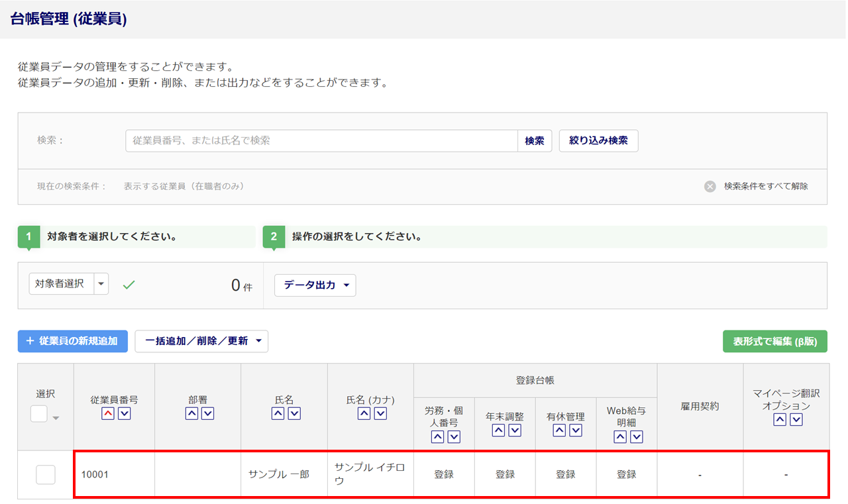Viewport: 848px width, 504px height.
Task: Open the 対象者選択 dropdown
Action: pyautogui.click(x=101, y=284)
